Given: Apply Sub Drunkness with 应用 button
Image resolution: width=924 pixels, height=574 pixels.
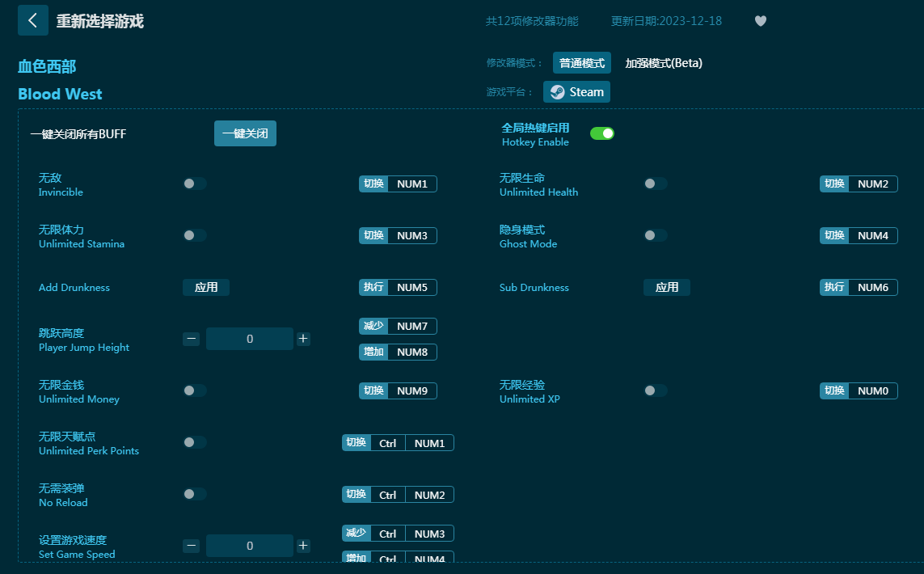Looking at the screenshot, I should [667, 287].
